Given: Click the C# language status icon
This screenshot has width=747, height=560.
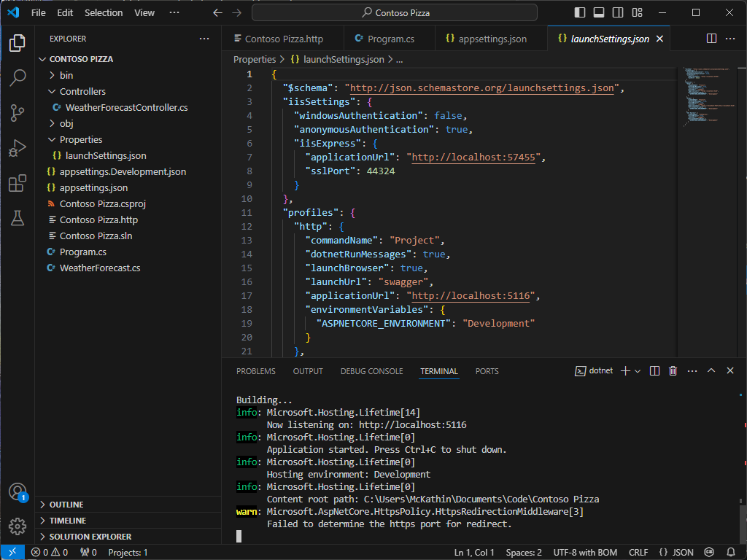Looking at the screenshot, I should pos(709,553).
